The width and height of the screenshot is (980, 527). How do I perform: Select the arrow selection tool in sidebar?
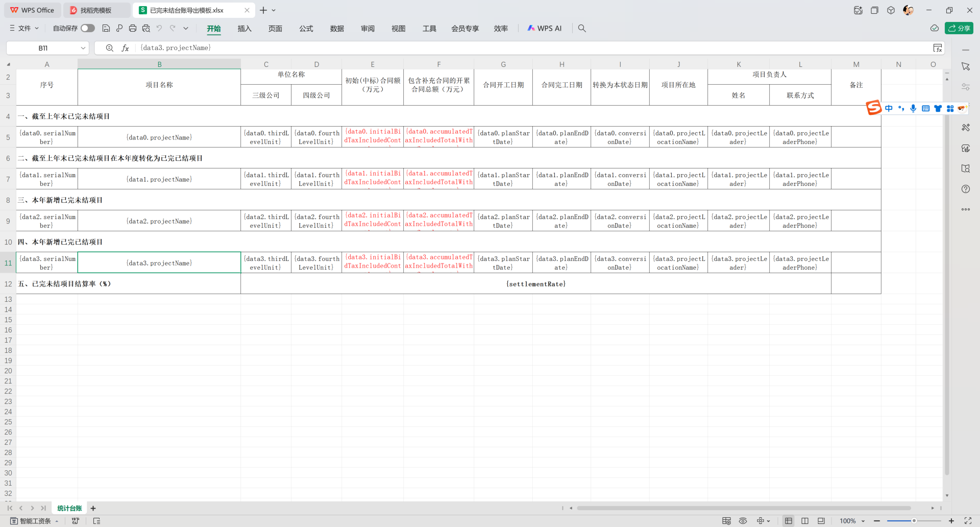pyautogui.click(x=966, y=67)
